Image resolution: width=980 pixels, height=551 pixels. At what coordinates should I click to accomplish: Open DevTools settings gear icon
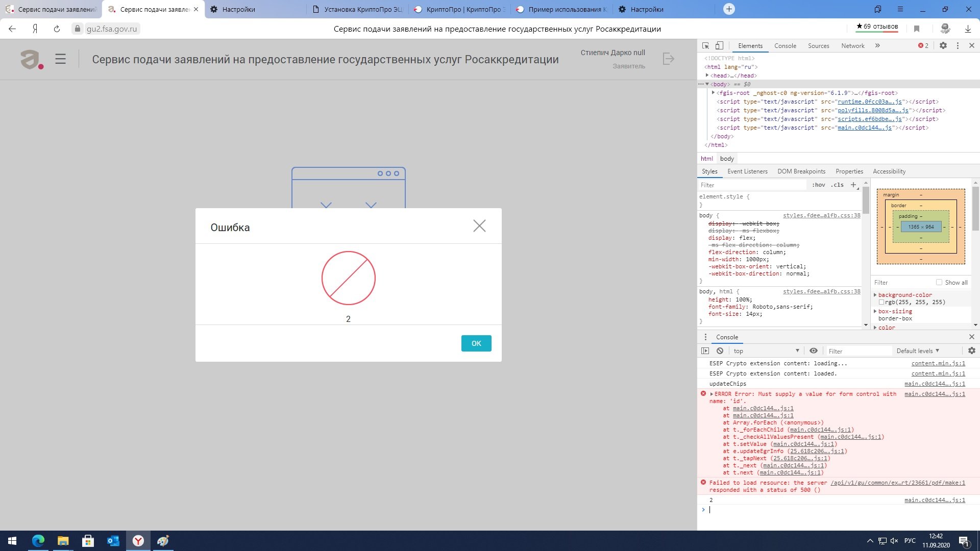pos(943,45)
